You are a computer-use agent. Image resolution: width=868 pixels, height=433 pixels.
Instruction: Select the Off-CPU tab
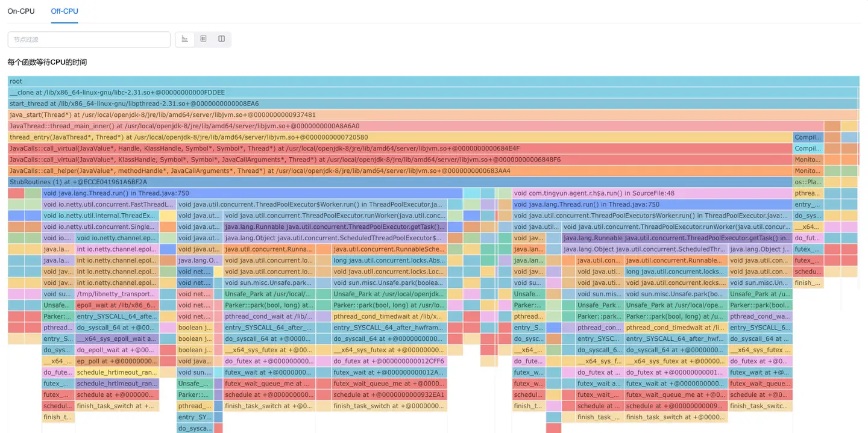coord(64,11)
